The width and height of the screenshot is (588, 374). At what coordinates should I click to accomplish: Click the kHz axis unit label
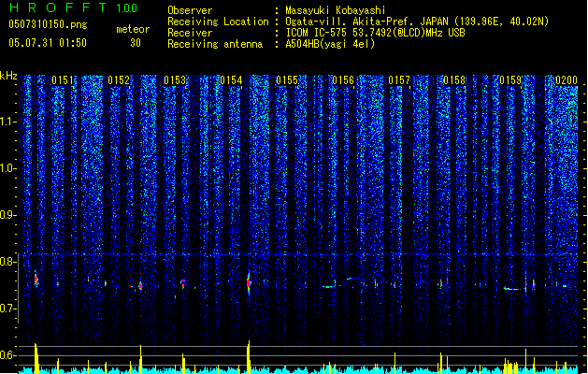point(8,76)
